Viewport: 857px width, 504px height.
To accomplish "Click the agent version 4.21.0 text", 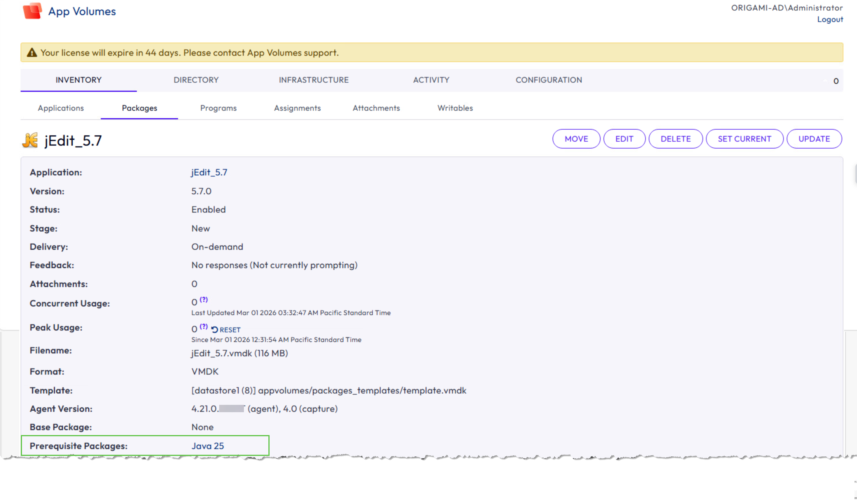I will click(x=265, y=409).
